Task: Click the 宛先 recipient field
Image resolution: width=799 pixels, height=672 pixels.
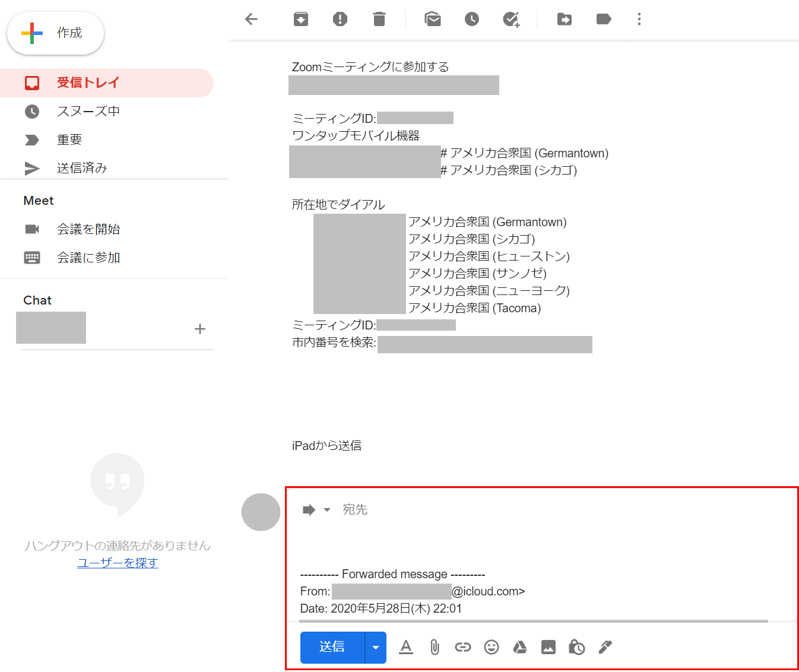Action: pos(355,509)
